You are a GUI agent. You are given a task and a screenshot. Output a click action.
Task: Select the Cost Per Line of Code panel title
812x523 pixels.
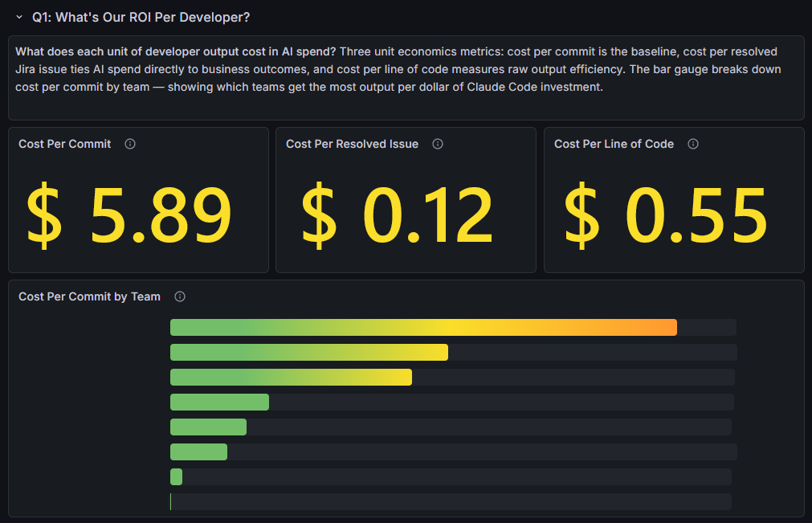click(616, 144)
